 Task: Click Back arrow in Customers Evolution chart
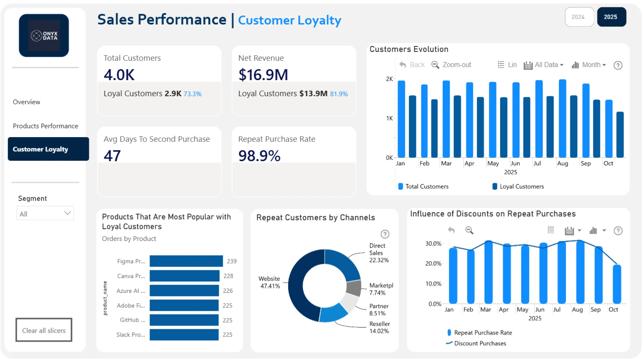click(403, 65)
